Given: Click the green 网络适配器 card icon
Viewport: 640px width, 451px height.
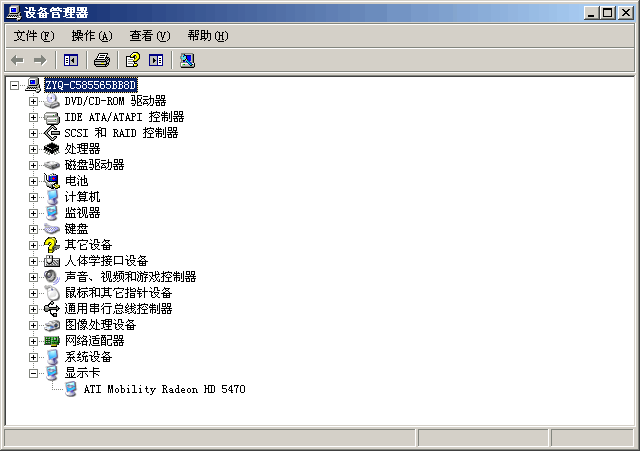Looking at the screenshot, I should coord(52,341).
